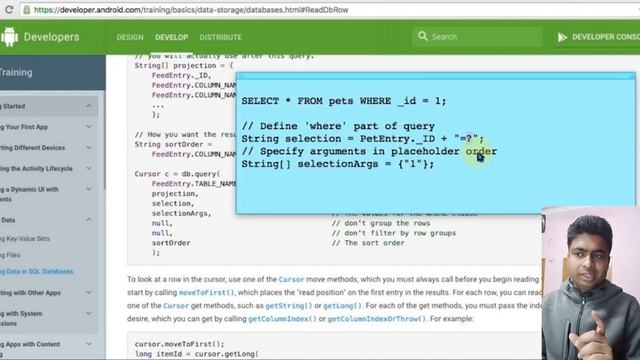Open the Saving Files sidebar item
640x360 pixels.
(10, 255)
